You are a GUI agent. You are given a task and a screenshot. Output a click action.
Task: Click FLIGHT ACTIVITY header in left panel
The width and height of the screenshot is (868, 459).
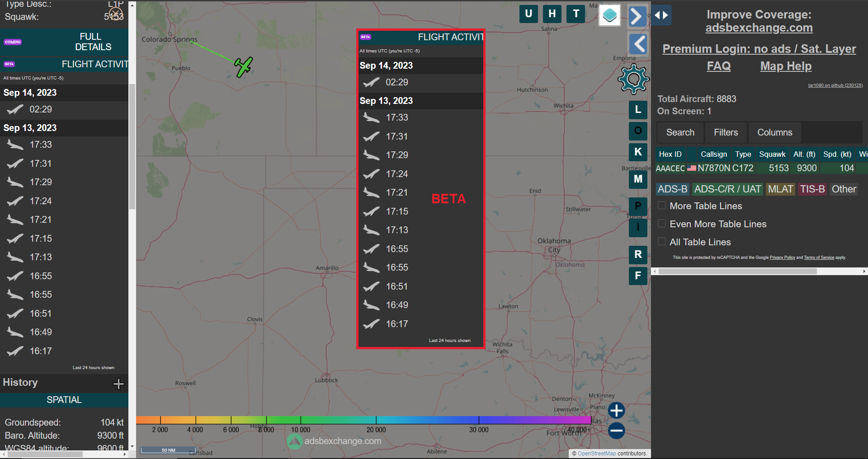pos(64,65)
